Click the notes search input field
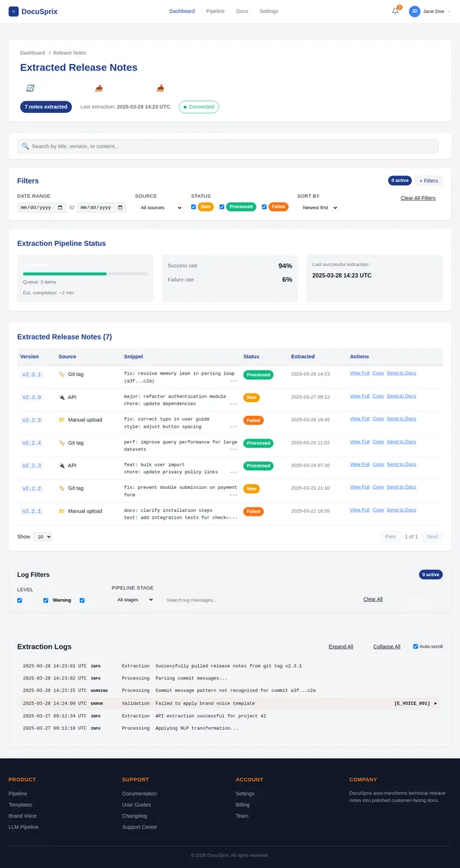 (x=228, y=146)
